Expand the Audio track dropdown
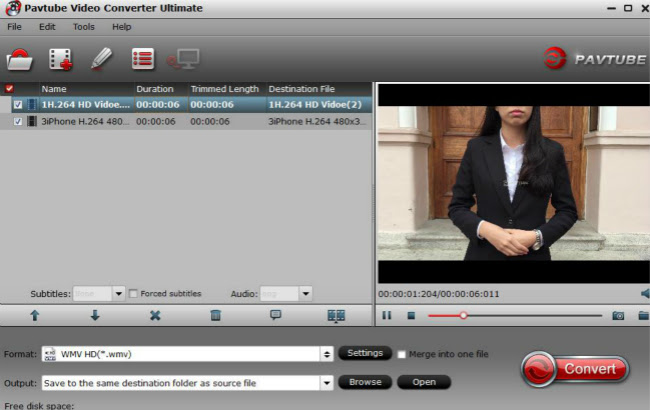The width and height of the screenshot is (650, 410). 306,294
